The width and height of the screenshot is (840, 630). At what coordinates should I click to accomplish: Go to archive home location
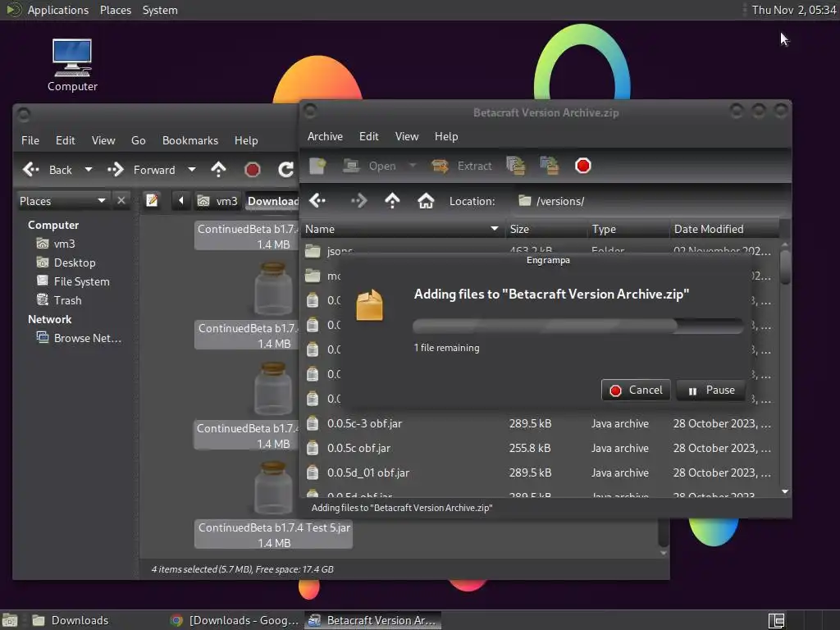(x=426, y=201)
